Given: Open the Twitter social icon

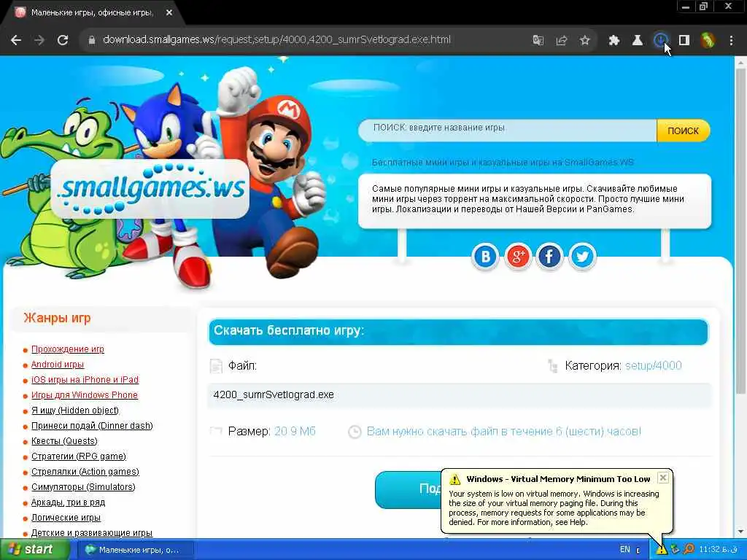Looking at the screenshot, I should point(582,256).
